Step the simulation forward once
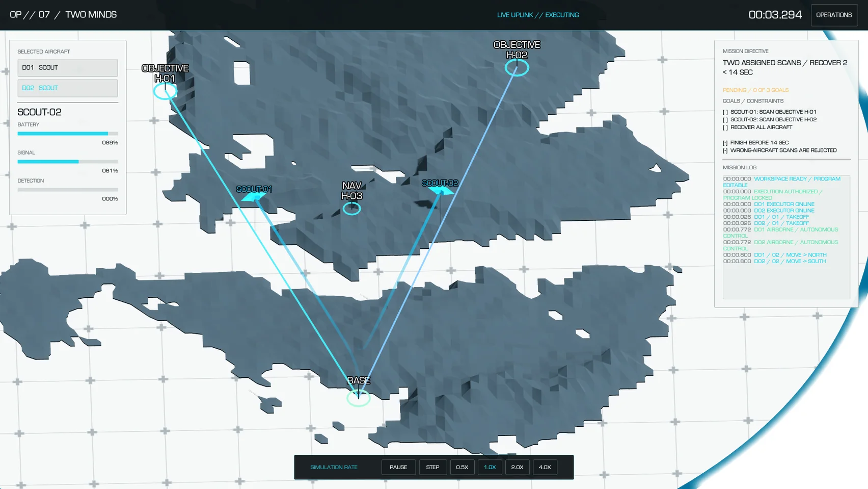Image resolution: width=868 pixels, height=489 pixels. click(x=432, y=467)
